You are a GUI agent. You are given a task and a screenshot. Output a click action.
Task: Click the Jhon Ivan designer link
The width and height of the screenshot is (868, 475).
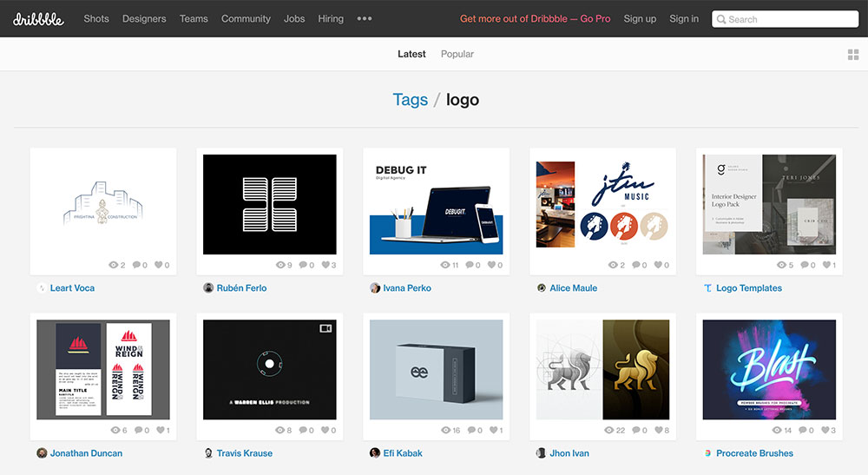[569, 452]
